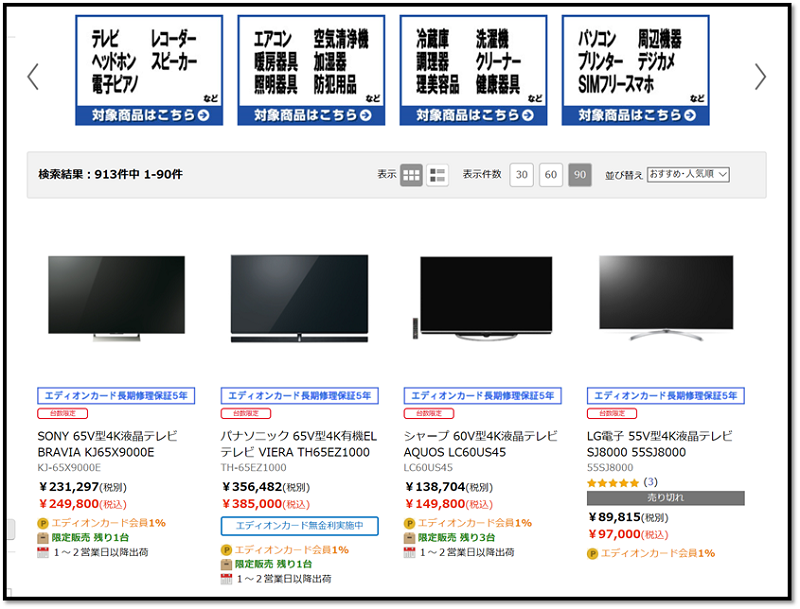Open シャープ 60V型4K液晶テレビ AQUOS product link
The image size is (800, 609).
pyautogui.click(x=480, y=444)
